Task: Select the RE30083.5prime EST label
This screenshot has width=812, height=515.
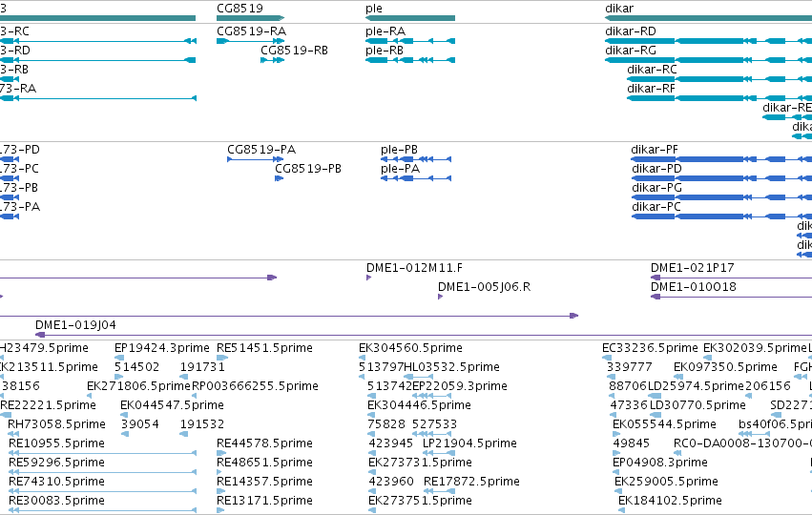Action: pos(56,501)
